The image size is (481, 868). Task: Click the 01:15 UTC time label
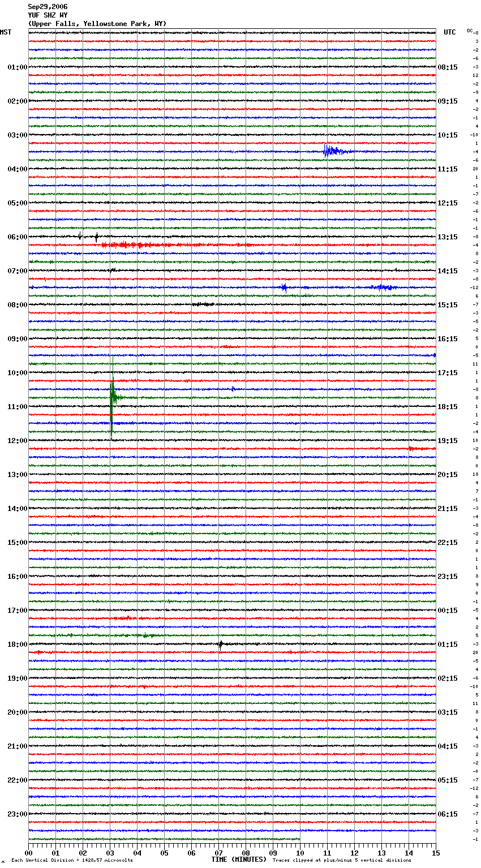(x=448, y=644)
